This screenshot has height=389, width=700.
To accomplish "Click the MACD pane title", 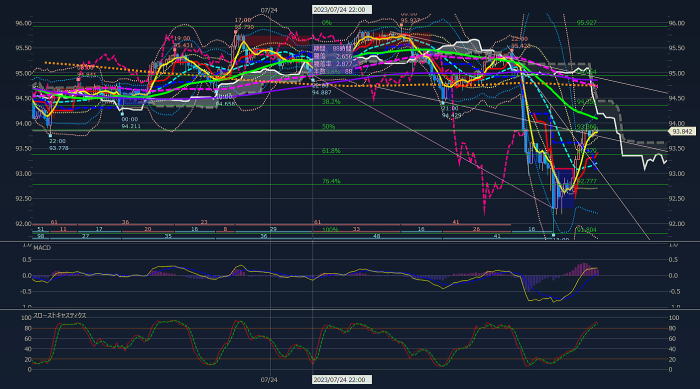I will pyautogui.click(x=42, y=248).
